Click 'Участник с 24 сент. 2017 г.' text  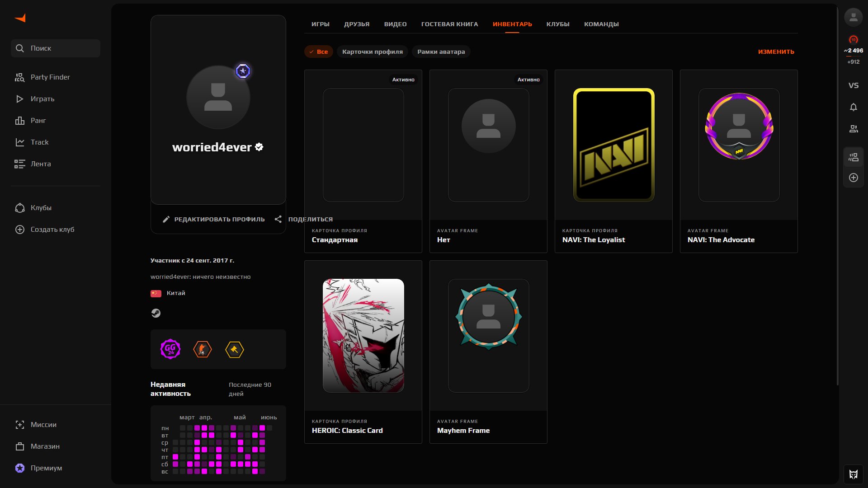(193, 261)
